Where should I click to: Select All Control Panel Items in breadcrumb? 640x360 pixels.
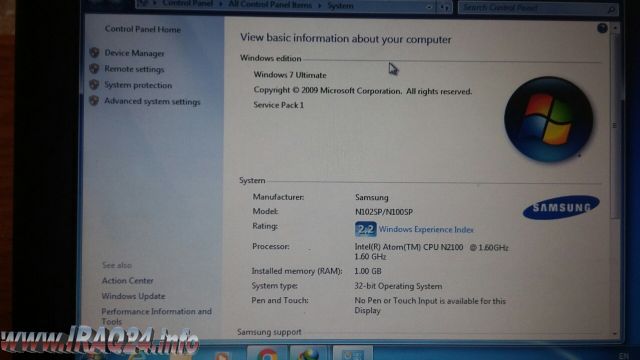coord(270,5)
